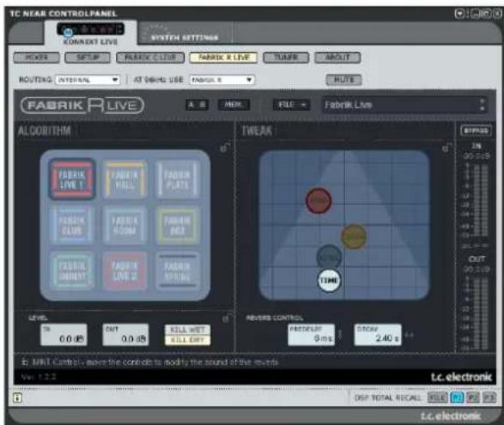Click the dark blue handle in Tweak grid
Screen dimensions: 504x425
[329, 256]
